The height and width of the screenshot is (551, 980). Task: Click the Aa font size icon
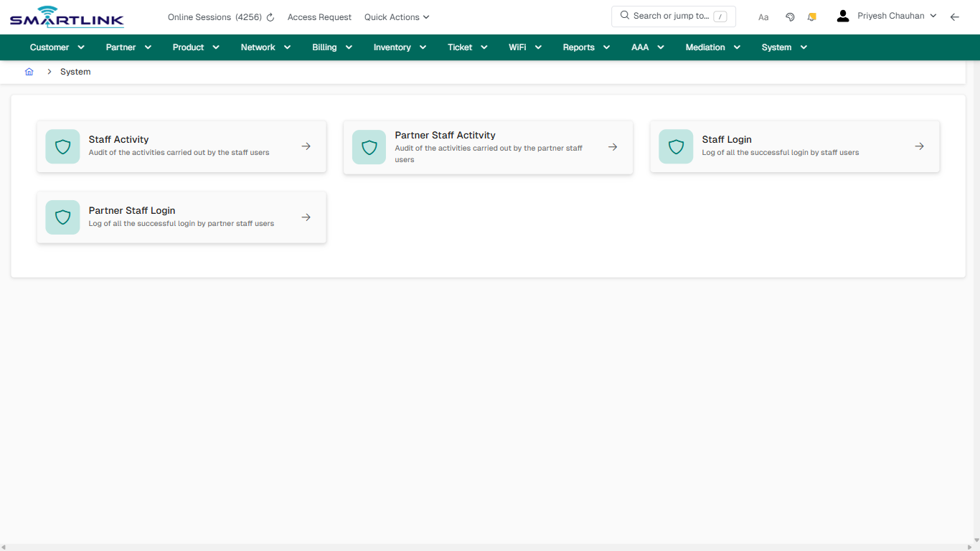click(x=763, y=17)
